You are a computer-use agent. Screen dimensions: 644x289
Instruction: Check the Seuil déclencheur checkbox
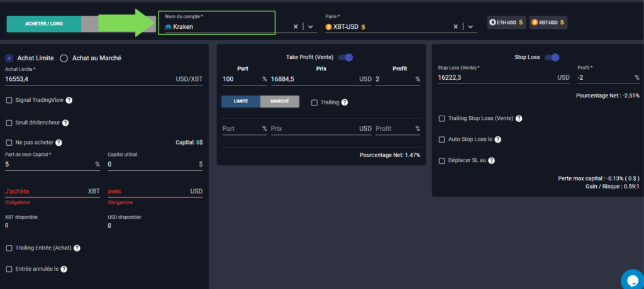click(9, 123)
